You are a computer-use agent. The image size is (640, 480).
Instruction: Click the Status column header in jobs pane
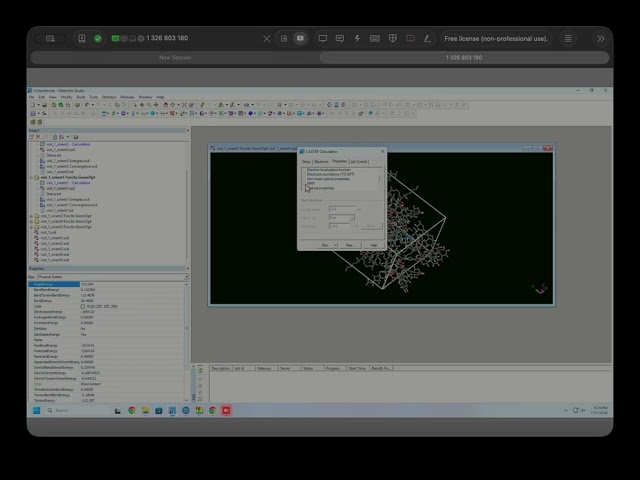[312, 368]
